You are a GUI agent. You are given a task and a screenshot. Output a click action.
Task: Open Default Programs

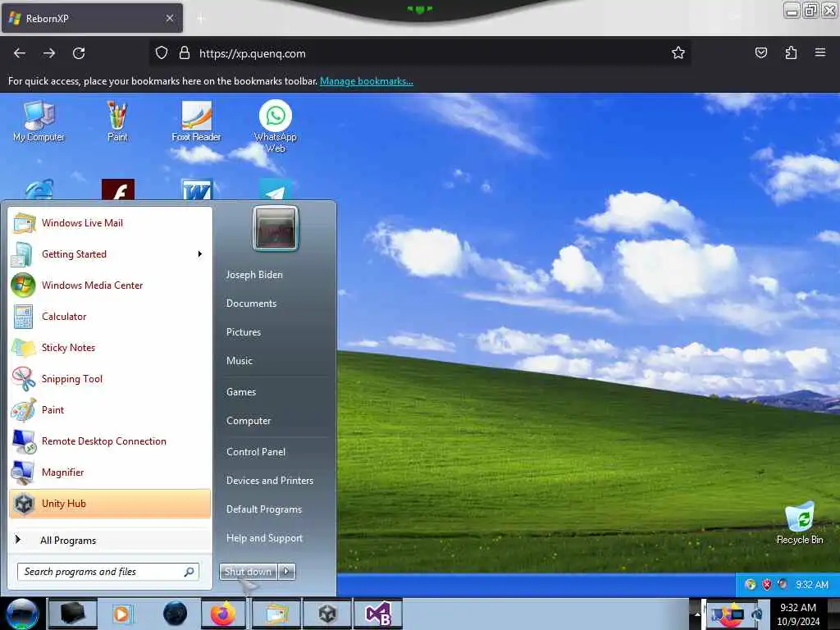point(264,509)
